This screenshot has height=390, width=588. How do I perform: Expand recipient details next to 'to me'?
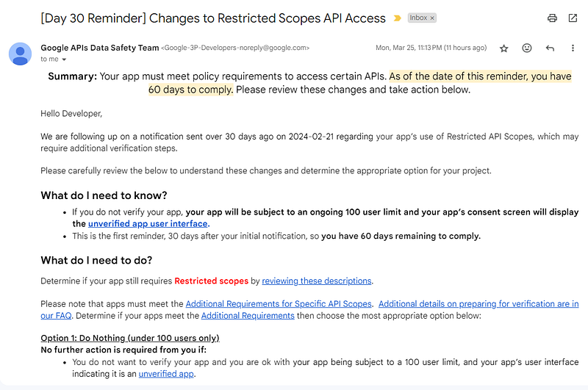tap(65, 59)
